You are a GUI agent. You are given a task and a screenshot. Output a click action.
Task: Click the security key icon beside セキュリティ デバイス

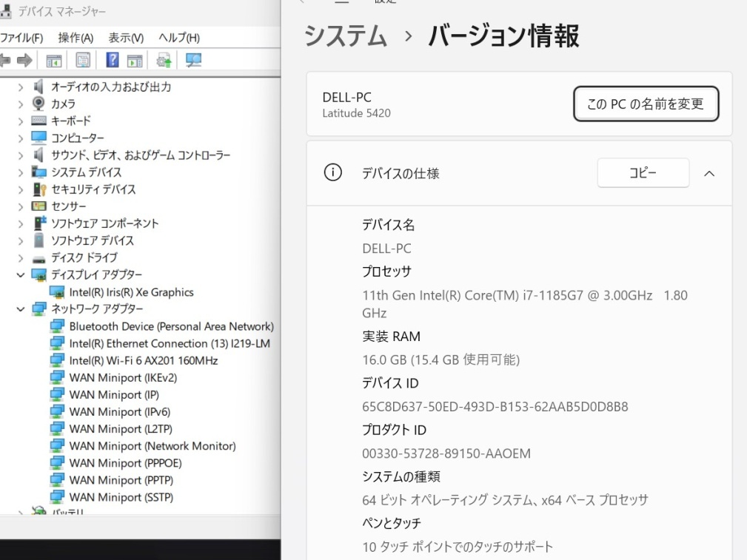point(39,189)
